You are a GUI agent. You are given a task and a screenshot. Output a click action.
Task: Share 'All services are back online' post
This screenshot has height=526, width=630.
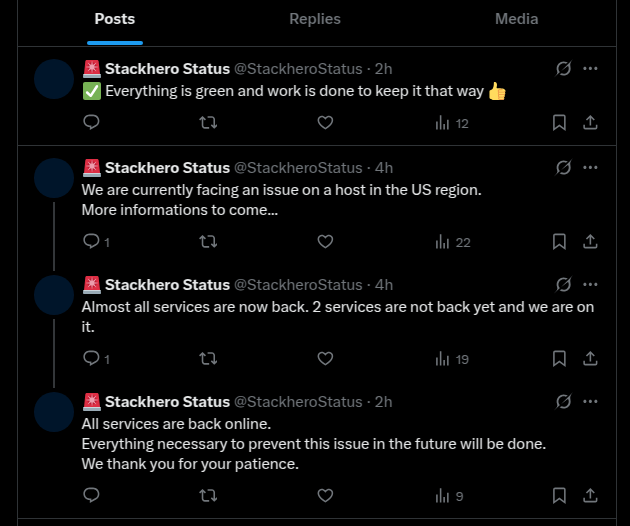(590, 495)
